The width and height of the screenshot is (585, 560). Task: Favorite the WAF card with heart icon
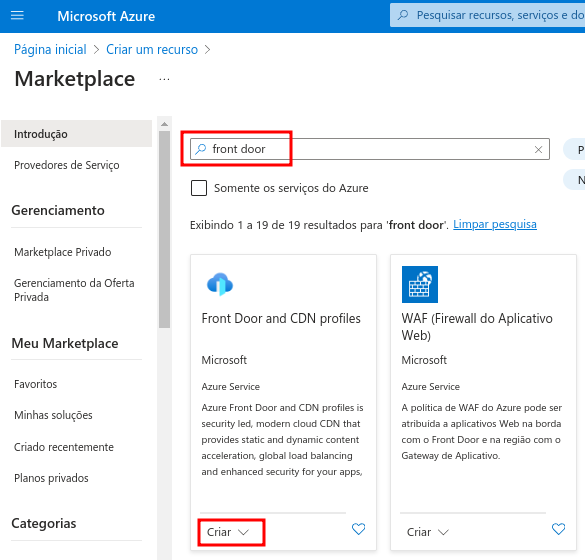point(559,529)
